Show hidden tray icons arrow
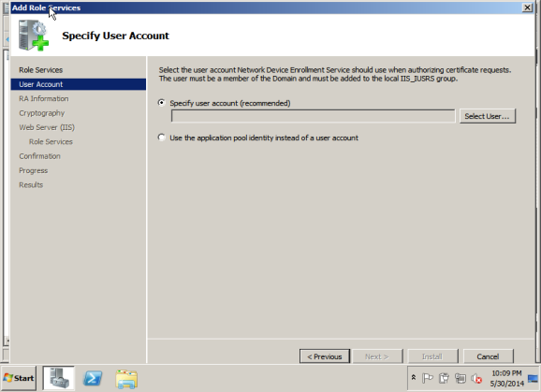Viewport: 541px width, 392px height. click(x=414, y=378)
